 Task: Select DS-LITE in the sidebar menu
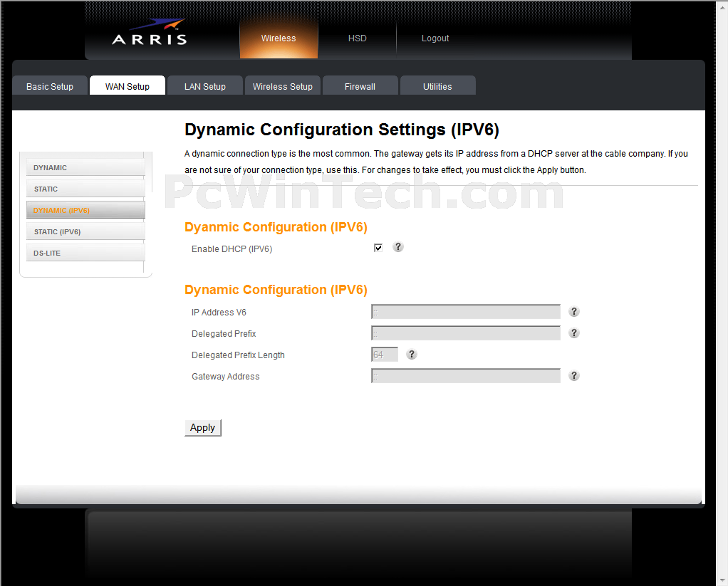click(85, 253)
